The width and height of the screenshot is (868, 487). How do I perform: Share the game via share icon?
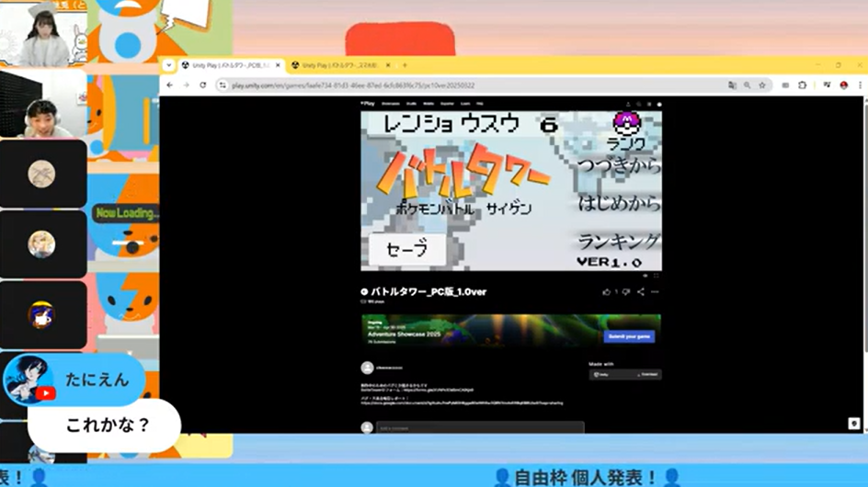pyautogui.click(x=641, y=291)
